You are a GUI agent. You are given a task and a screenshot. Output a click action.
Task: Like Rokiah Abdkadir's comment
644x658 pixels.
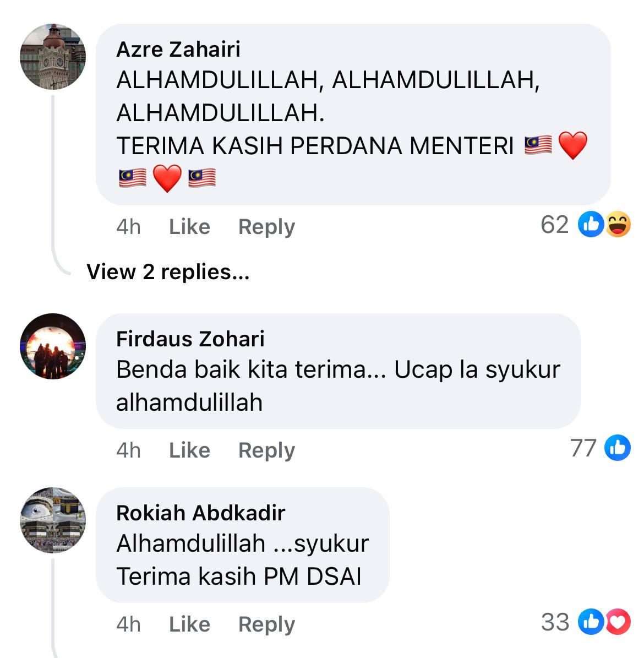pyautogui.click(x=190, y=624)
